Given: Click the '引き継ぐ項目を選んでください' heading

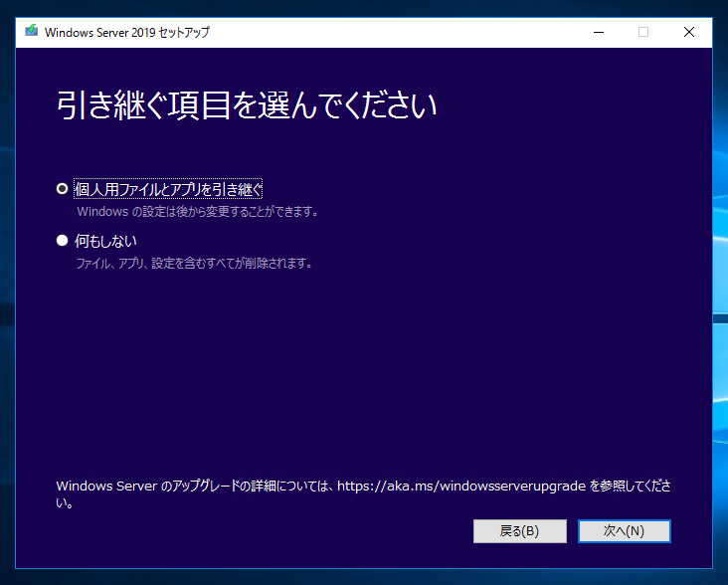Looking at the screenshot, I should (x=247, y=105).
